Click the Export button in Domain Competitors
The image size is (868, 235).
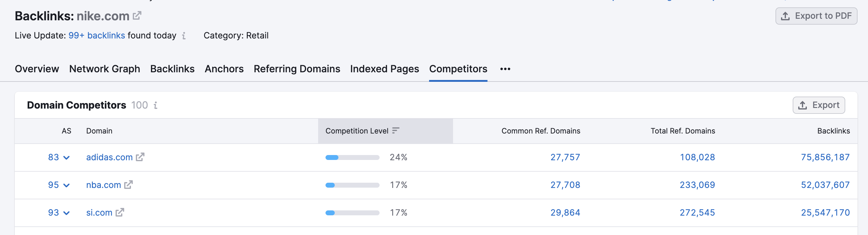[818, 105]
